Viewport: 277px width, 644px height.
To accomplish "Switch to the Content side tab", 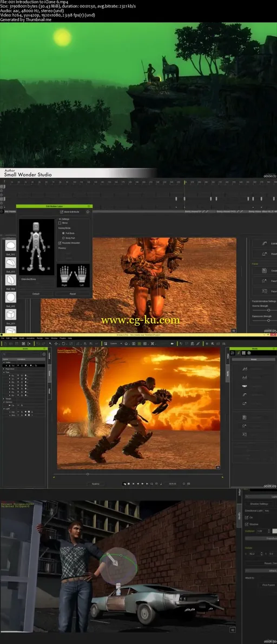I will click(x=49, y=355).
